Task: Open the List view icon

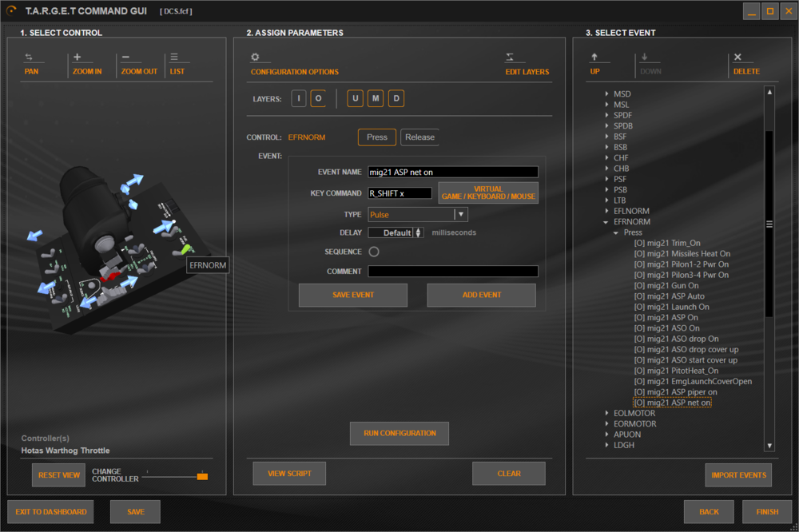Action: pyautogui.click(x=174, y=57)
